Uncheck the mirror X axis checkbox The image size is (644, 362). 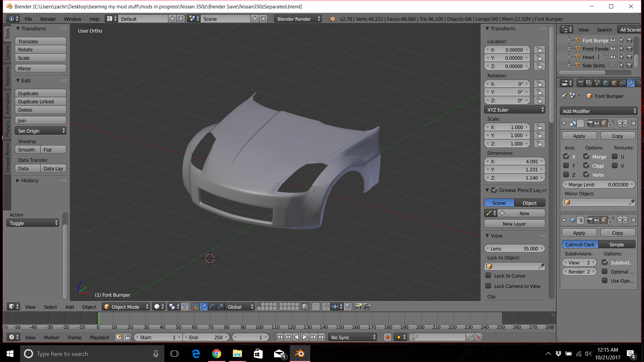pyautogui.click(x=567, y=157)
